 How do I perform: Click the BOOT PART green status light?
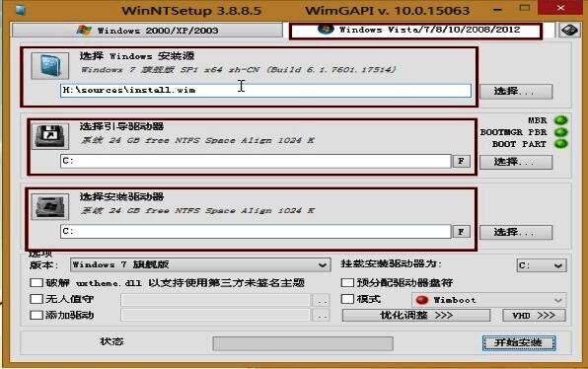561,144
